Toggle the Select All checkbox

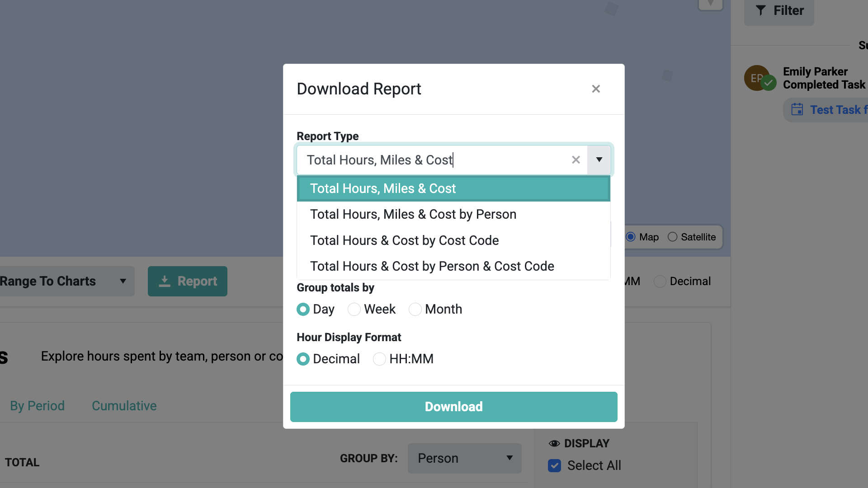(554, 465)
